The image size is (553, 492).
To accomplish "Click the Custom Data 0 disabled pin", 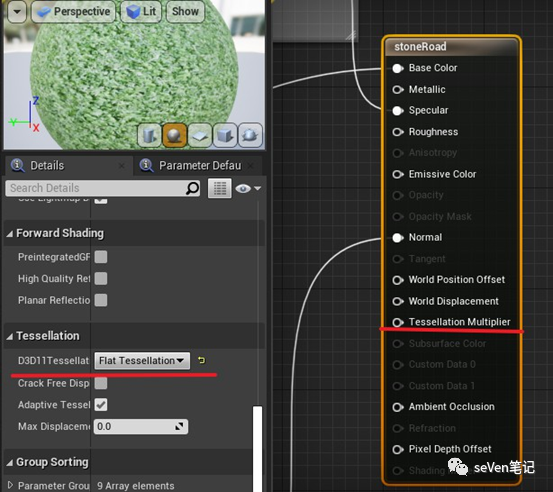I will tap(397, 364).
